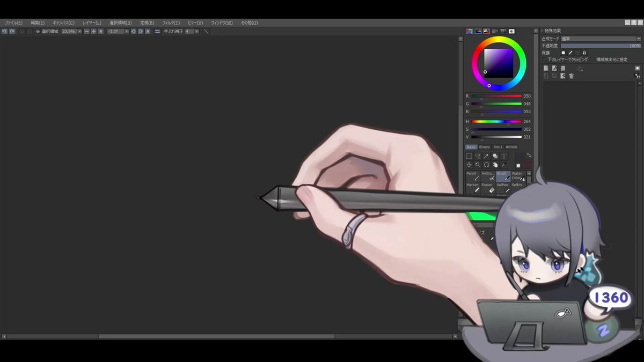Select the lasso selection tool
This screenshot has height=362, width=644.
point(478,156)
